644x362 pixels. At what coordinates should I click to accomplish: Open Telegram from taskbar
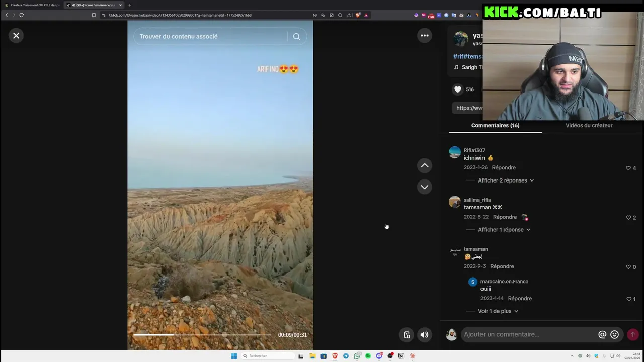pyautogui.click(x=346, y=356)
